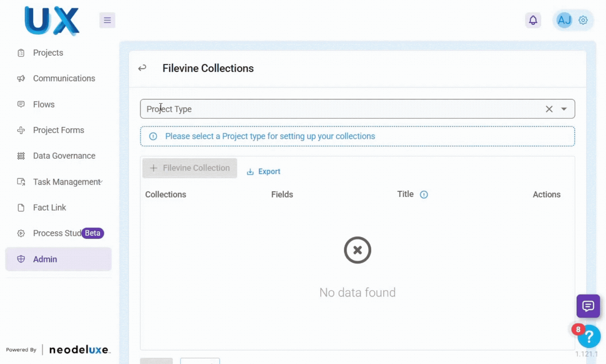Click the No data found message

coord(358,292)
